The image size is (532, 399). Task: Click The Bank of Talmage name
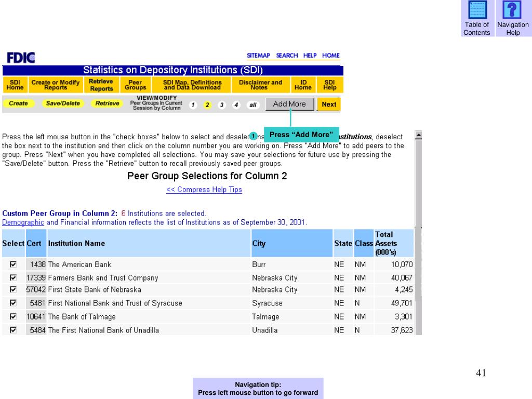[x=82, y=316]
